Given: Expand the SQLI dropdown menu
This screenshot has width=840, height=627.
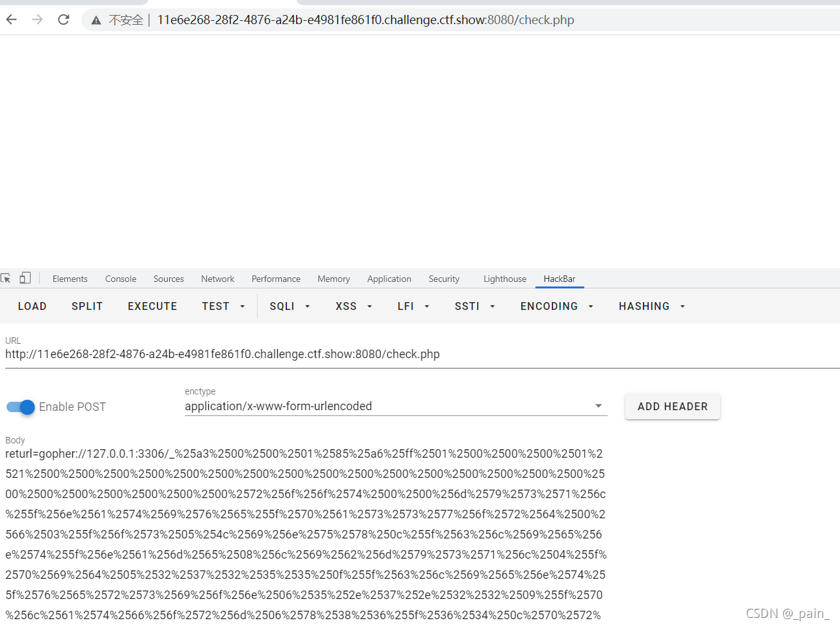Looking at the screenshot, I should pos(290,306).
